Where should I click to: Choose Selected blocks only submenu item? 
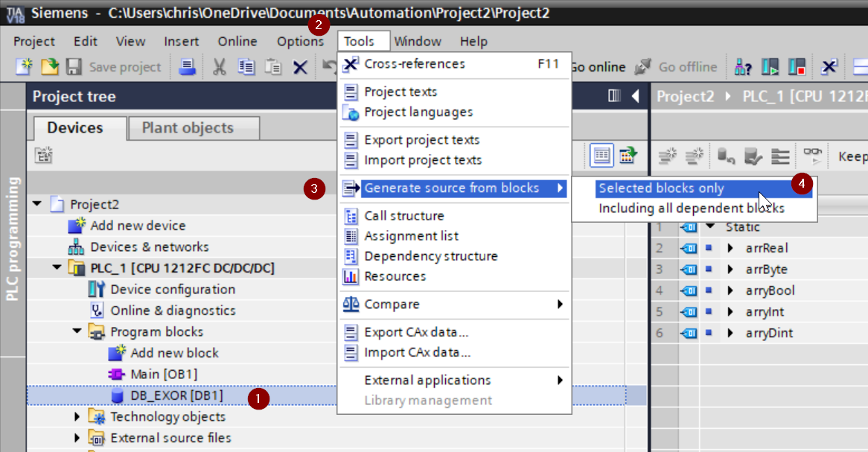pos(703,188)
